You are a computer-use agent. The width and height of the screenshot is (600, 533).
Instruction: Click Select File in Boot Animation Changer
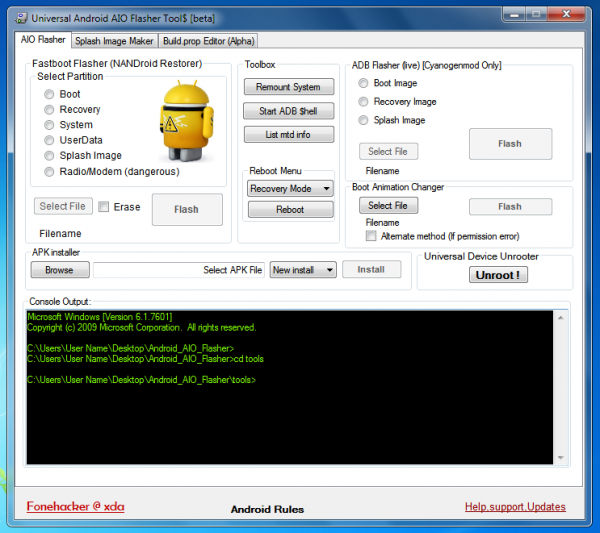[388, 205]
